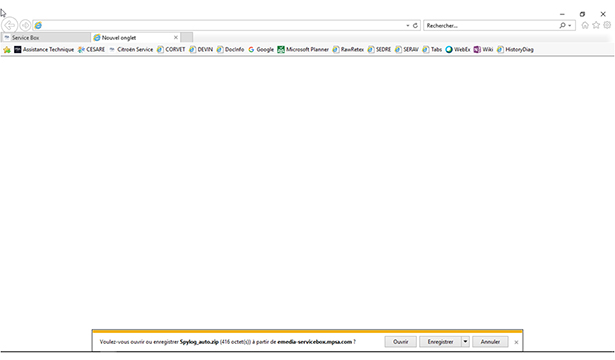Dismiss the download notification bar
The width and height of the screenshot is (615, 360).
tap(516, 342)
